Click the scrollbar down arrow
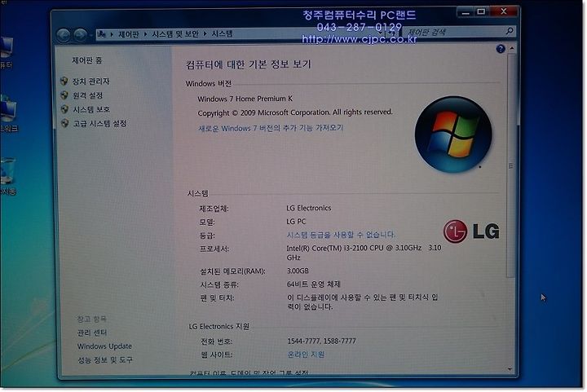 (x=510, y=369)
